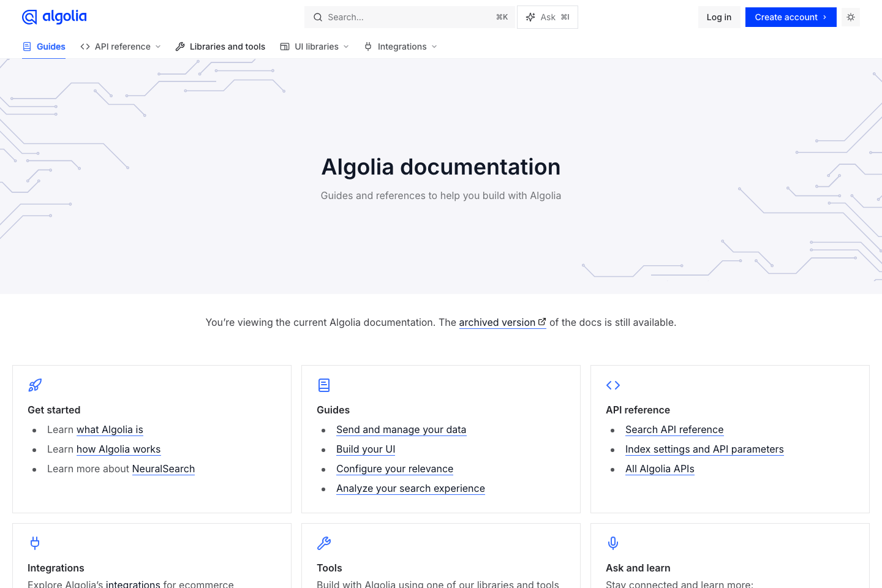Open the UI libraries dropdown

click(x=314, y=46)
